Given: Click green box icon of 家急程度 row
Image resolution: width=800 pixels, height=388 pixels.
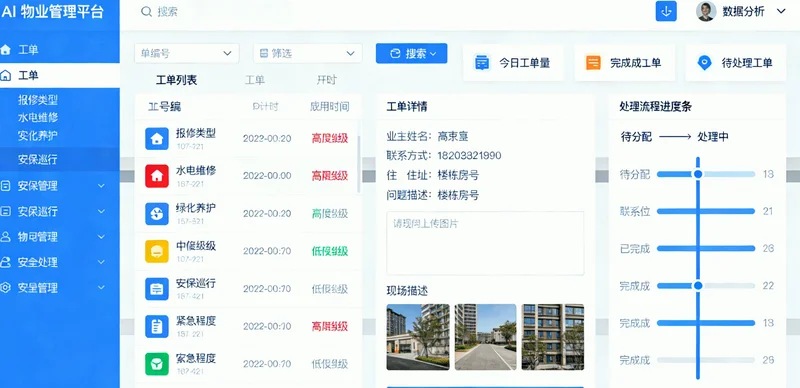Looking at the screenshot, I should pyautogui.click(x=157, y=364).
